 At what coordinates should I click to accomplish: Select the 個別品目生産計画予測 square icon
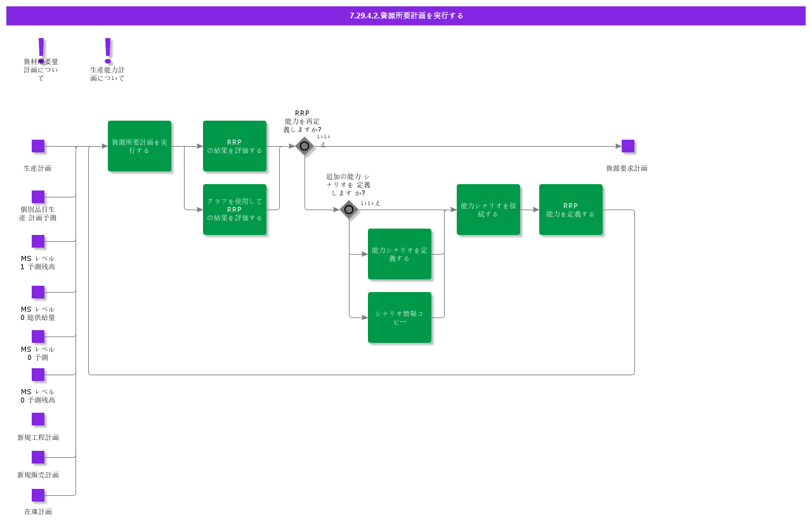(38, 197)
